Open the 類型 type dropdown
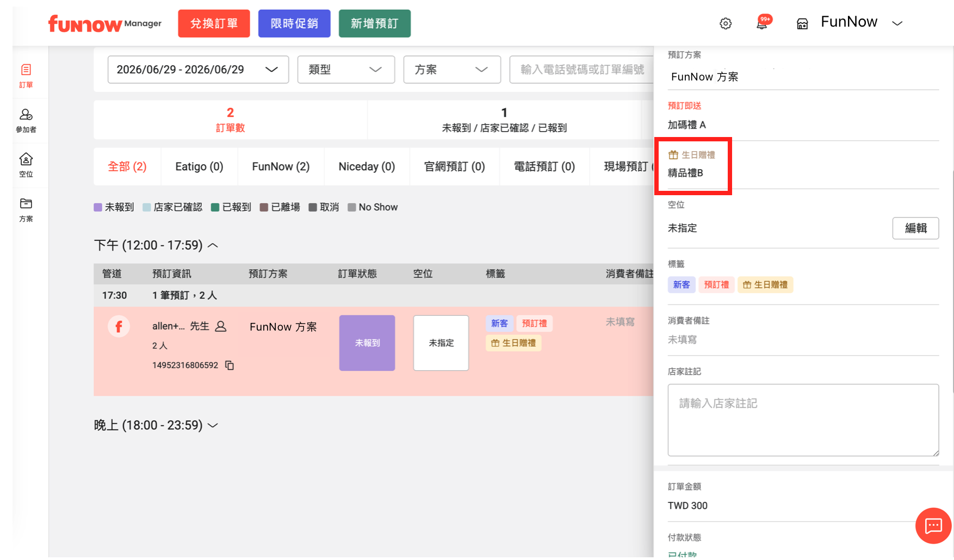954x560 pixels. [346, 70]
